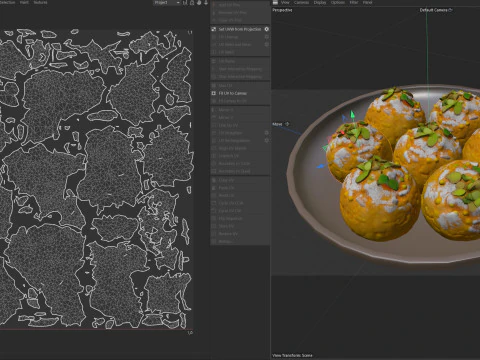The height and width of the screenshot is (360, 480).
Task: Open the Project dropdown above the UV editor
Action: click(167, 2)
